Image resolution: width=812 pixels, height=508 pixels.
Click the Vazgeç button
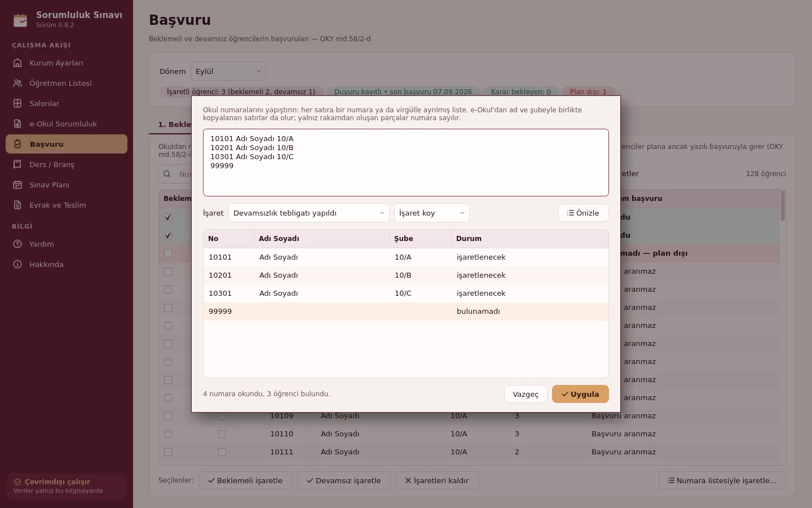(526, 394)
